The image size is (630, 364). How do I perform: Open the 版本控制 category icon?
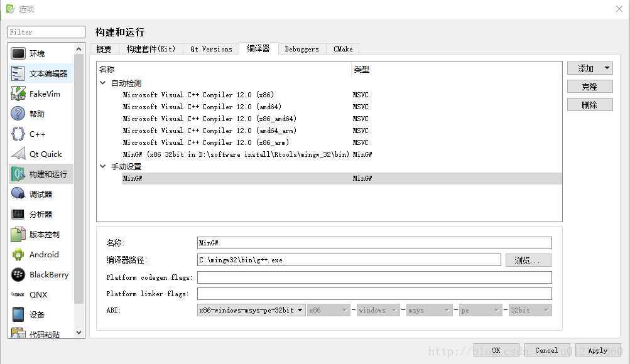pyautogui.click(x=18, y=234)
